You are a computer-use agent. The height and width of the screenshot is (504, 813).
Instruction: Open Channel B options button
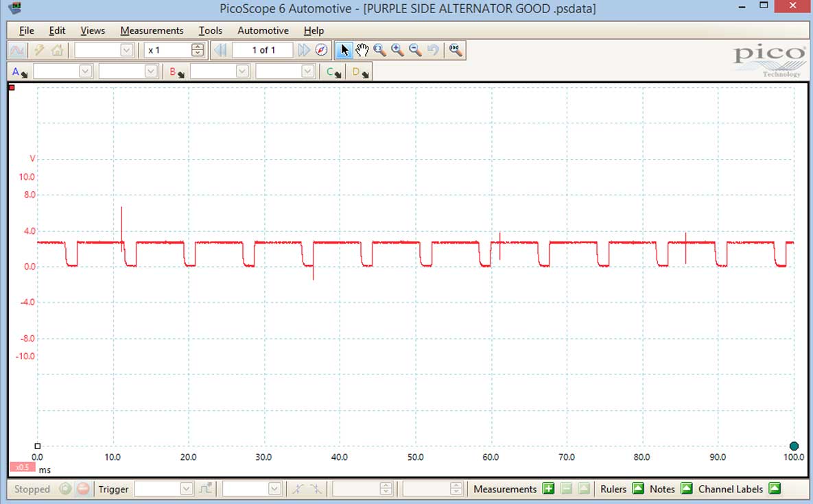[177, 72]
